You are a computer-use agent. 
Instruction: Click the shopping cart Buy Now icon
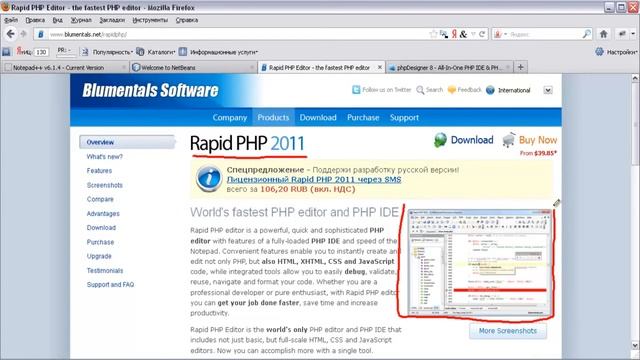pos(509,140)
